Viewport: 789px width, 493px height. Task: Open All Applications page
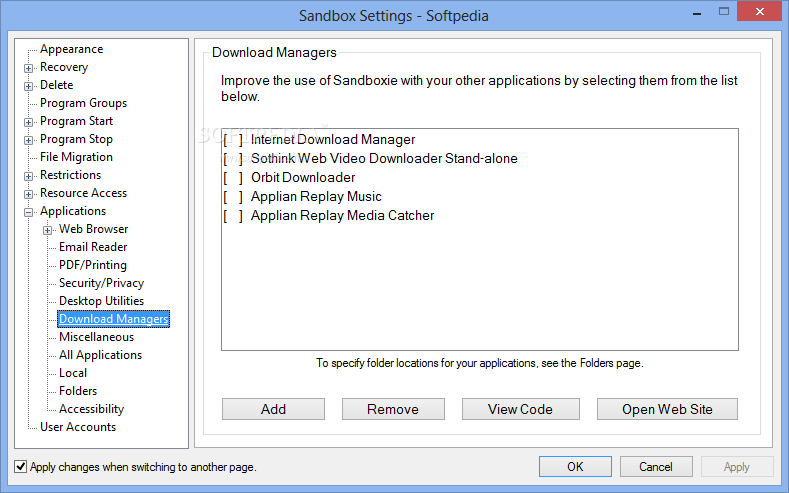[x=101, y=355]
